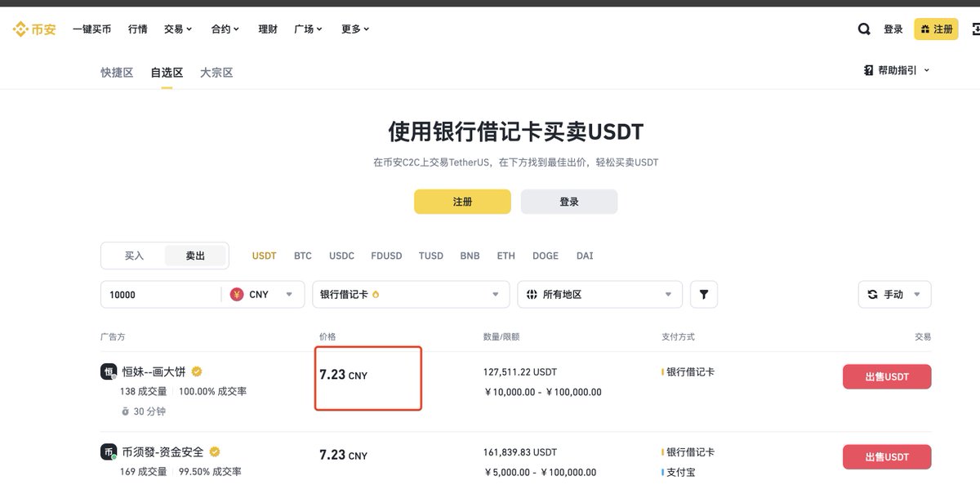The width and height of the screenshot is (980, 485).
Task: Click 出售USDT for 币须發-资金安全
Action: click(x=887, y=456)
